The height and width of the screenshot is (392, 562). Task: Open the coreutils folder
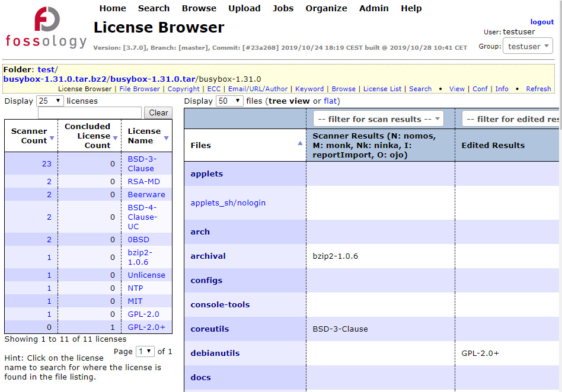click(210, 329)
